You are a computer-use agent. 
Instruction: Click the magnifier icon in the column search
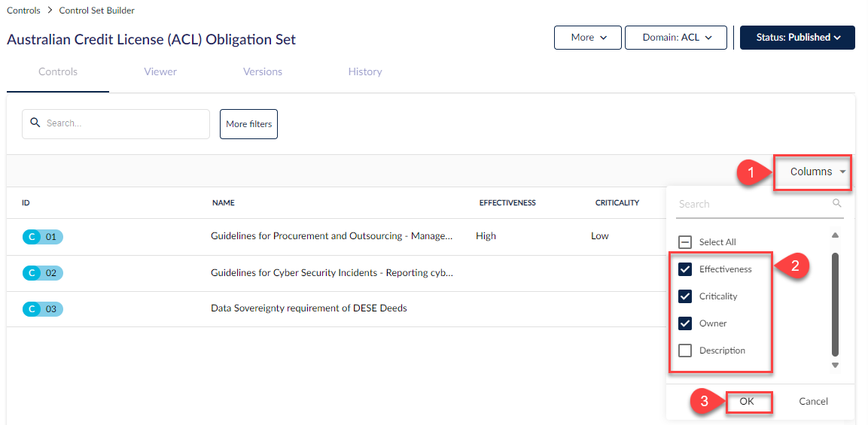pyautogui.click(x=836, y=204)
